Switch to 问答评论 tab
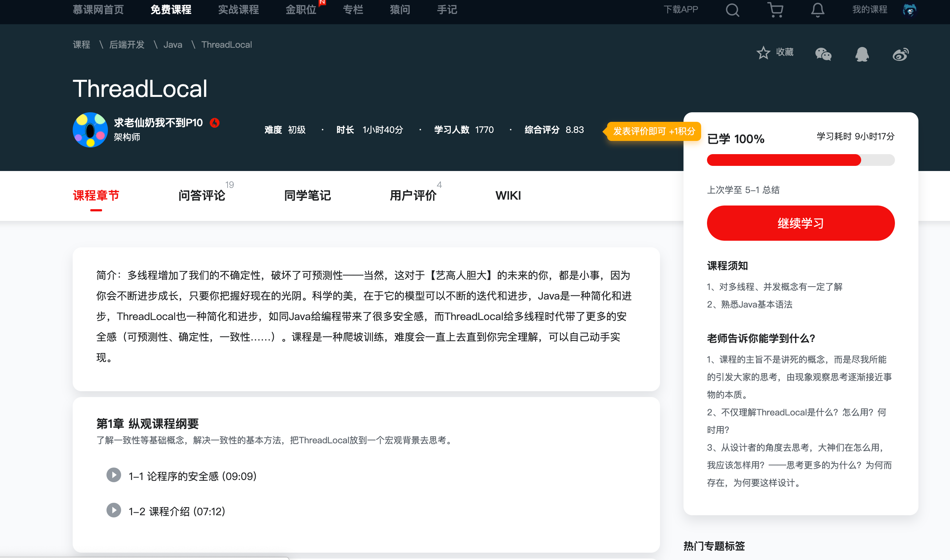Image resolution: width=950 pixels, height=560 pixels. point(202,196)
